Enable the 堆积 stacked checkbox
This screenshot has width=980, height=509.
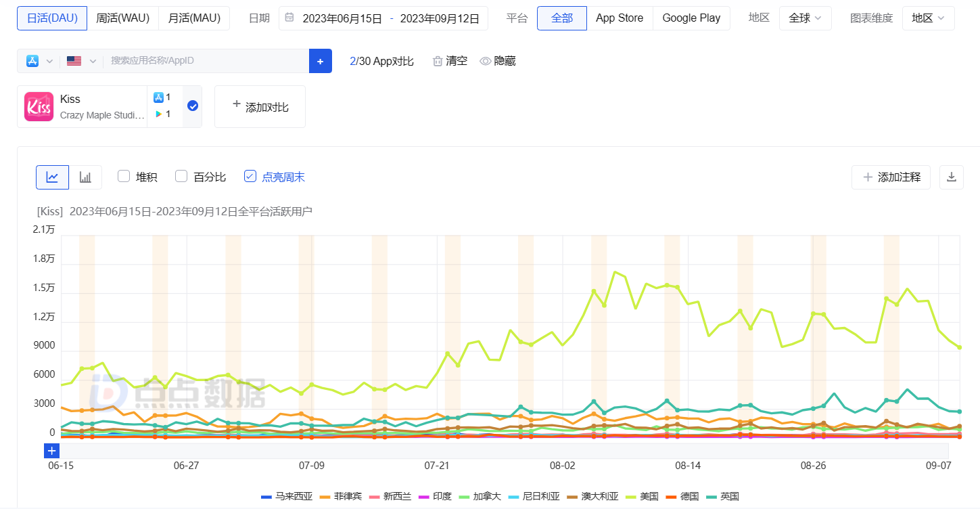tap(124, 177)
